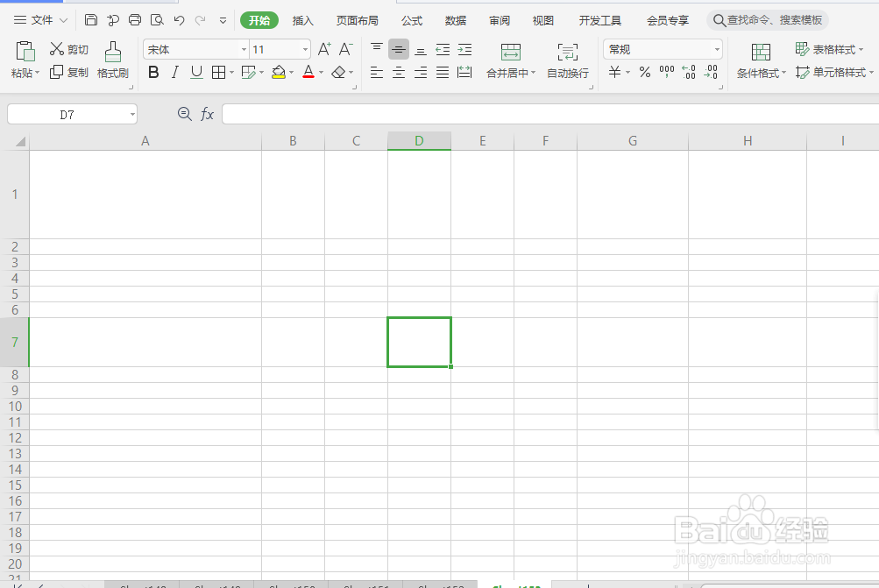The image size is (879, 588).
Task: Switch to 数据 data tab
Action: (455, 21)
